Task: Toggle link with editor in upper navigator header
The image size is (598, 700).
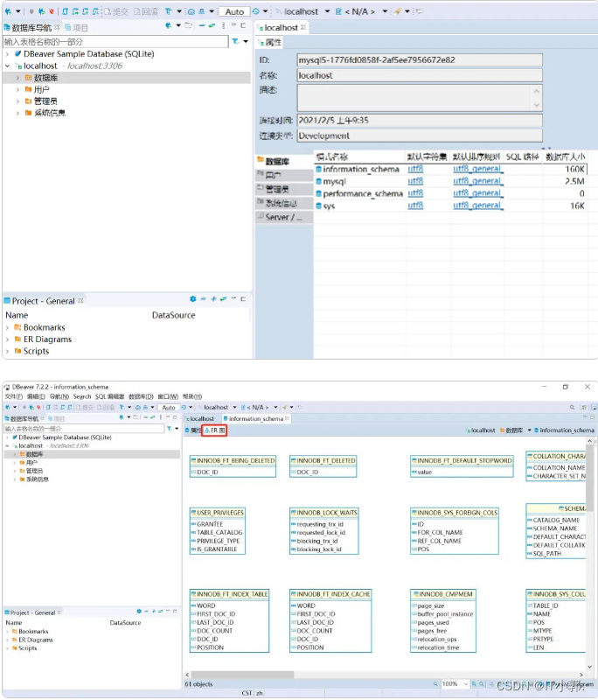Action: (212, 26)
